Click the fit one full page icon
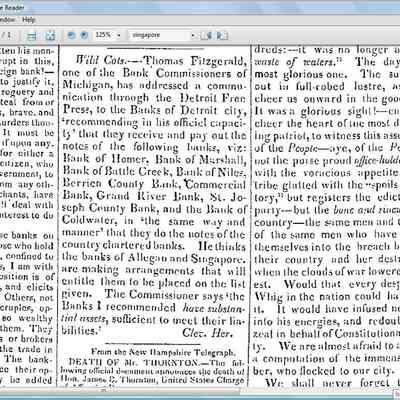This screenshot has width=400, height=400. (50, 35)
